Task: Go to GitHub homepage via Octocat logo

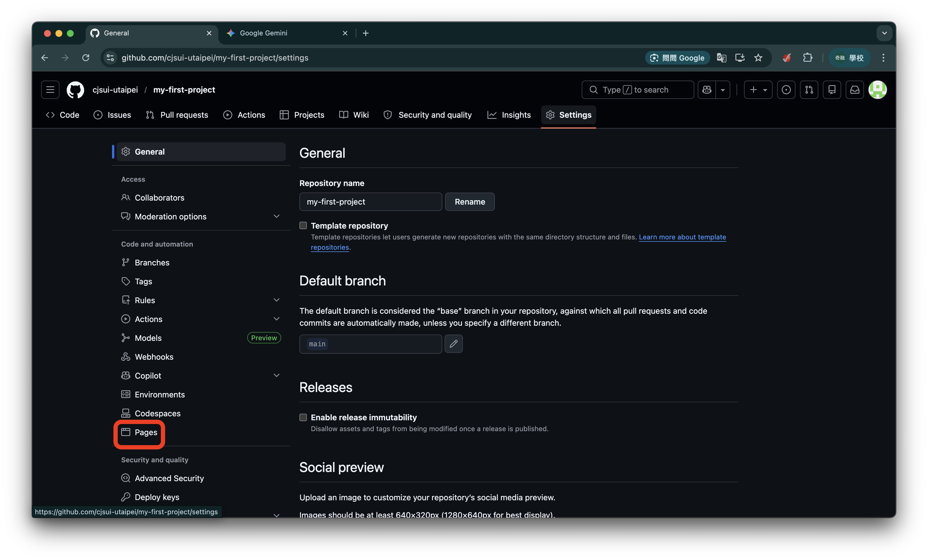Action: click(x=75, y=90)
